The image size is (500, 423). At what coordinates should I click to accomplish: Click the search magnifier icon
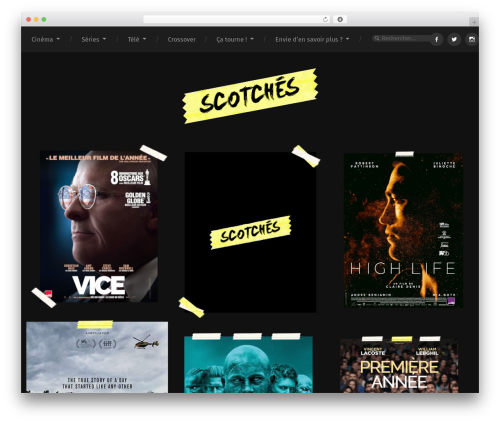pos(377,38)
